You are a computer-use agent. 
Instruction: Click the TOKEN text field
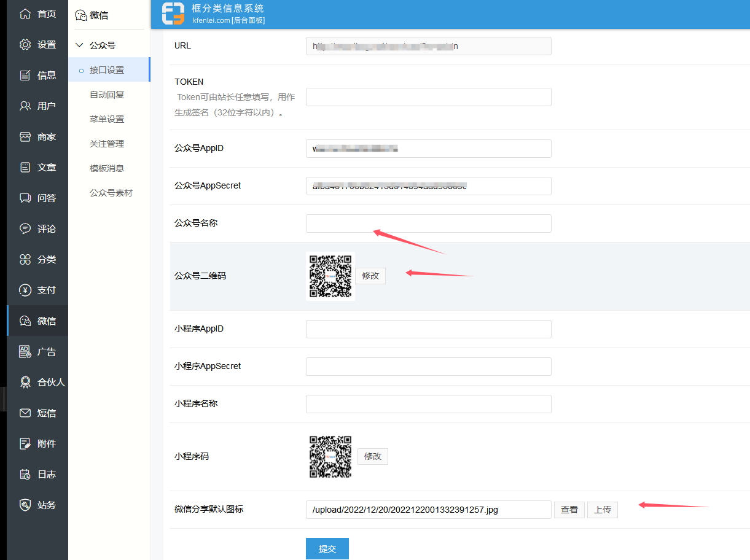point(428,97)
